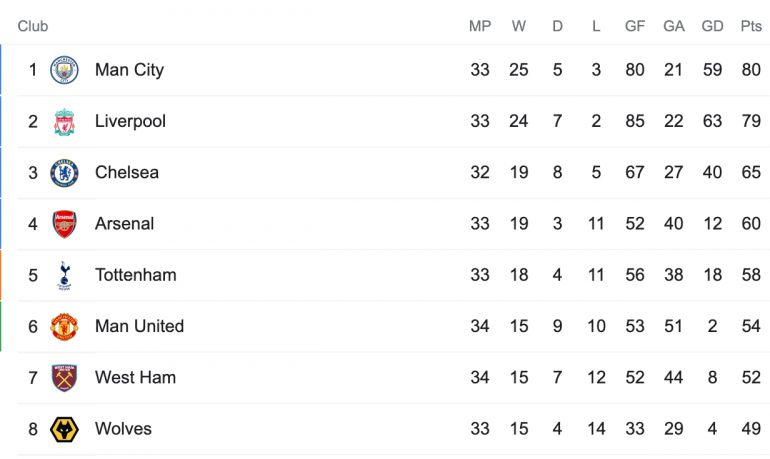
Task: Click the MP column header
Action: [480, 26]
